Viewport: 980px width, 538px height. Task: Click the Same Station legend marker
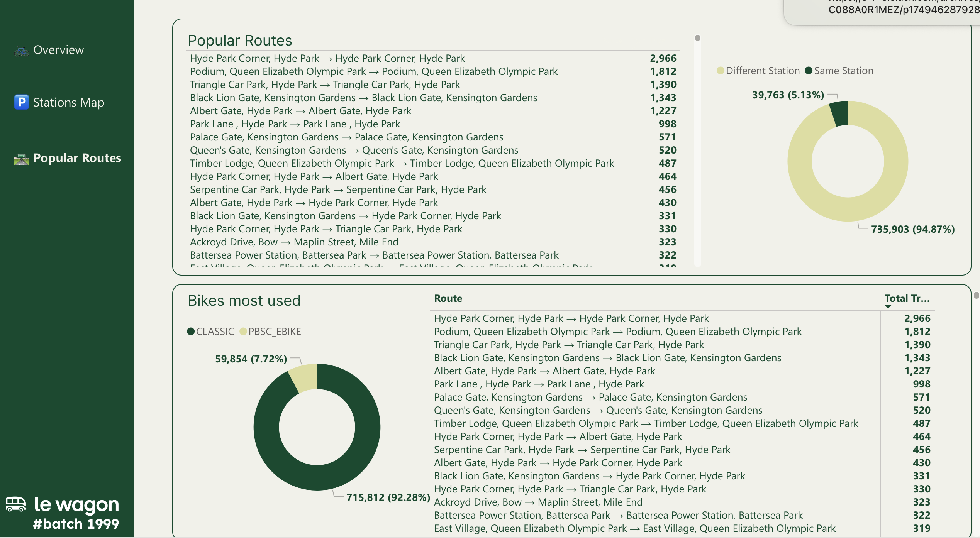808,71
